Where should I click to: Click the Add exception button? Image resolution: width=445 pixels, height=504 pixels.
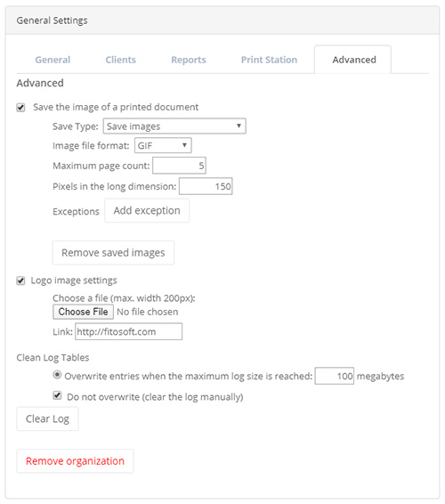click(147, 210)
